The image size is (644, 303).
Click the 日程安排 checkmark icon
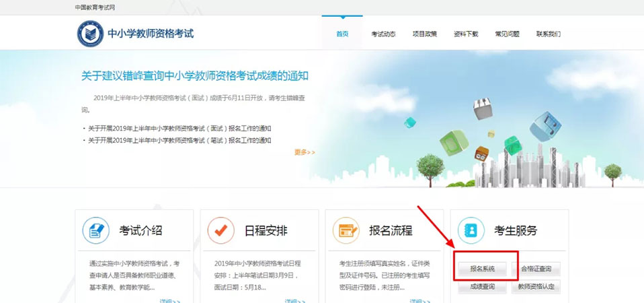(x=220, y=231)
